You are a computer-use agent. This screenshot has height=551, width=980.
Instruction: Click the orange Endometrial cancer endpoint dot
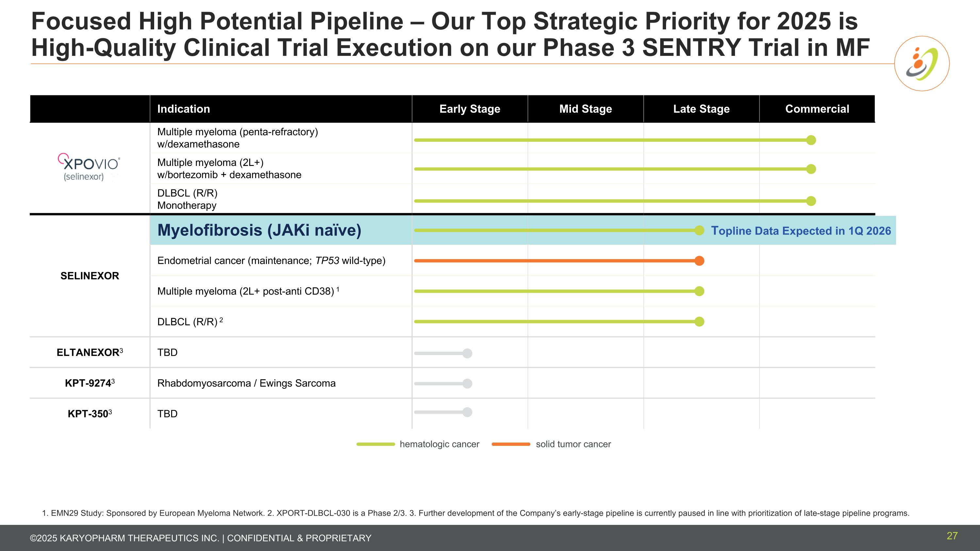699,261
